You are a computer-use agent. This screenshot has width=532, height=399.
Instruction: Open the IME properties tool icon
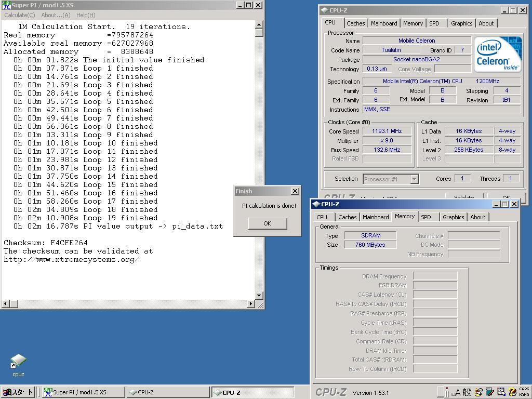click(501, 392)
